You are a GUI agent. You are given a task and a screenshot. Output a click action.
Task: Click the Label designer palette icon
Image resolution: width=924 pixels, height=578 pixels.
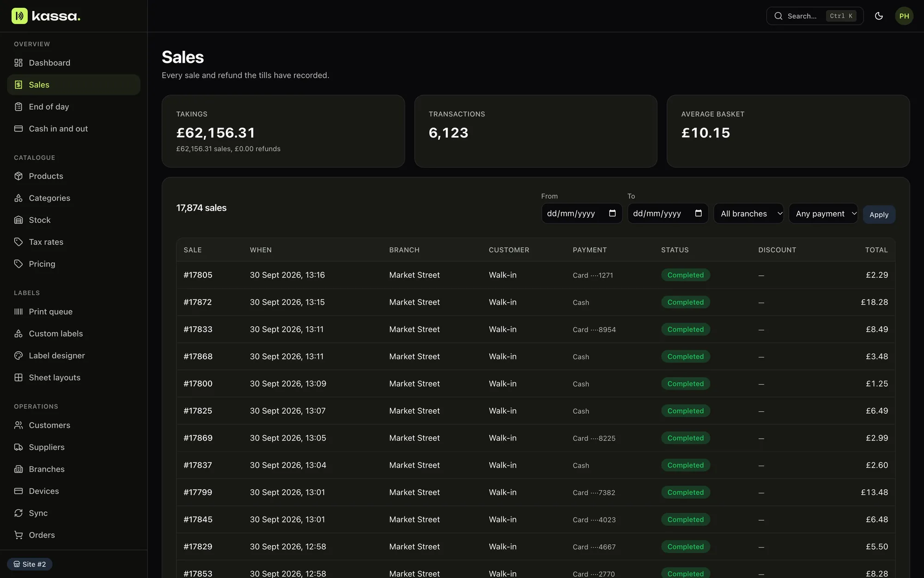[18, 356]
